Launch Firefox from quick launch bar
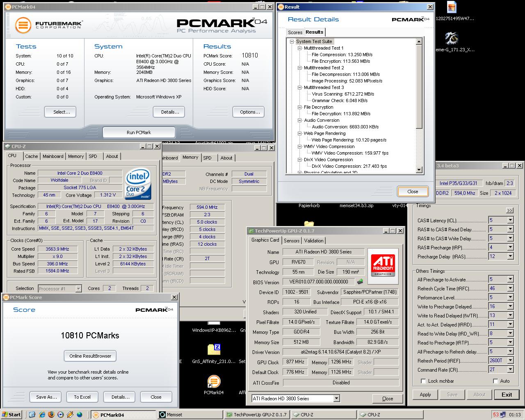 pos(51,415)
